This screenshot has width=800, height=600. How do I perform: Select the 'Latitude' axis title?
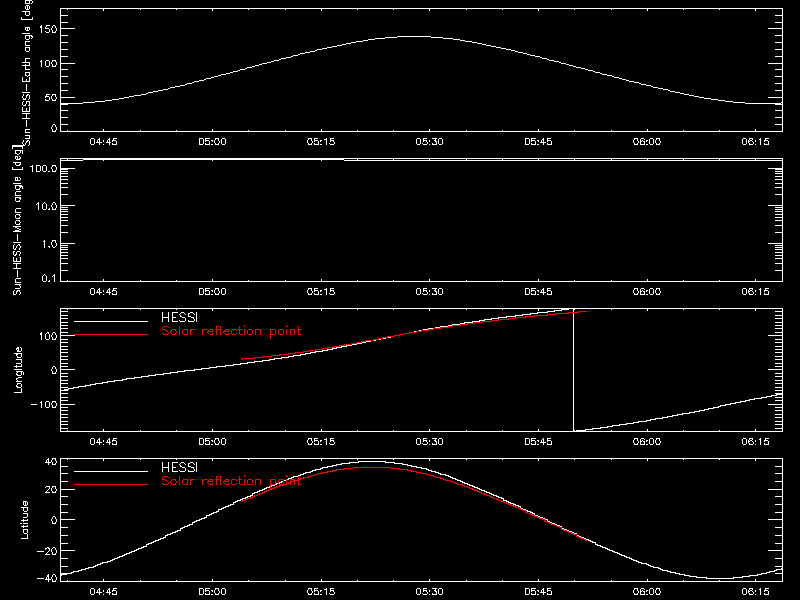24,520
